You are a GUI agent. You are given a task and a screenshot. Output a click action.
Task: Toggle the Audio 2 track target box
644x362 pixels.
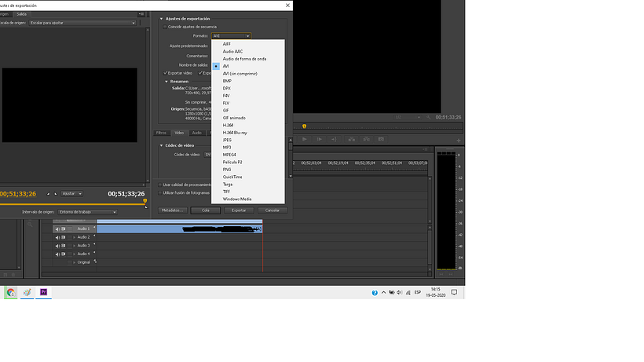tap(69, 237)
